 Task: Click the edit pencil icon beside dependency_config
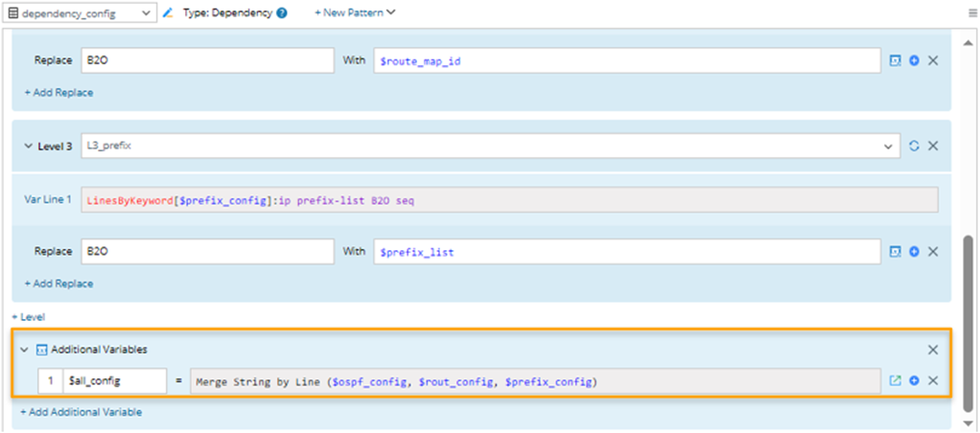[168, 13]
